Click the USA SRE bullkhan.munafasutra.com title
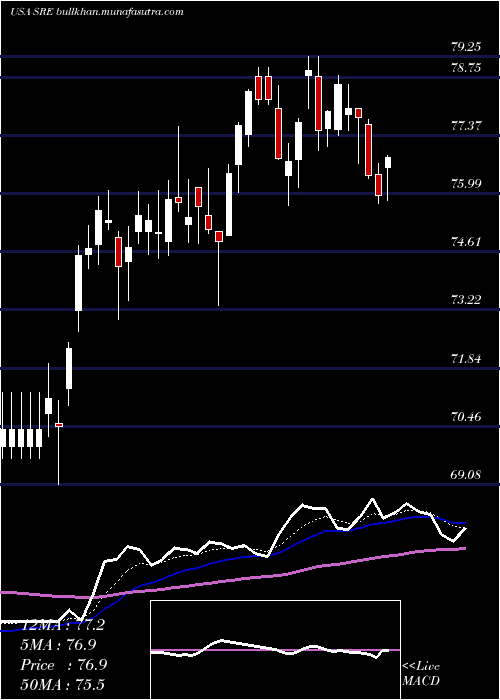 [x=97, y=12]
